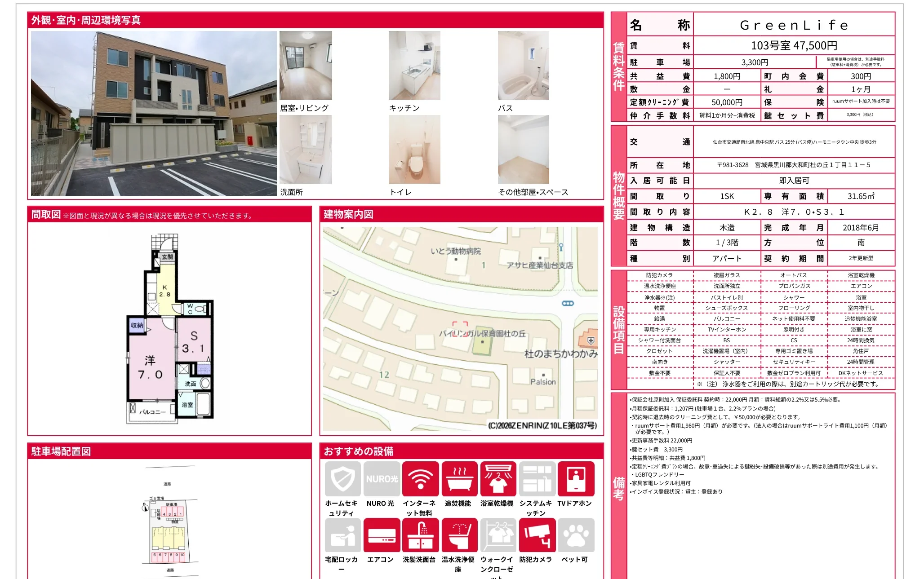Viewport: 924px width, 579px height.
Task: Click オートバス in the equipment list
Action: (794, 275)
